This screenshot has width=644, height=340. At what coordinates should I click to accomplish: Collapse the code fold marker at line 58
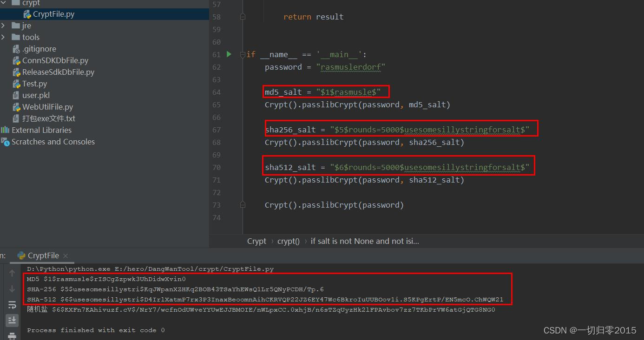(243, 16)
